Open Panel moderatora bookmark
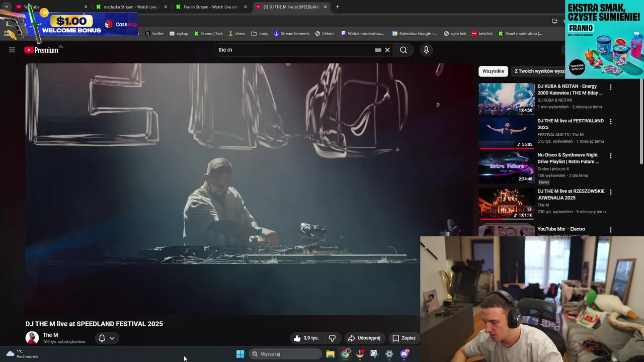The image size is (644, 362). tap(520, 34)
